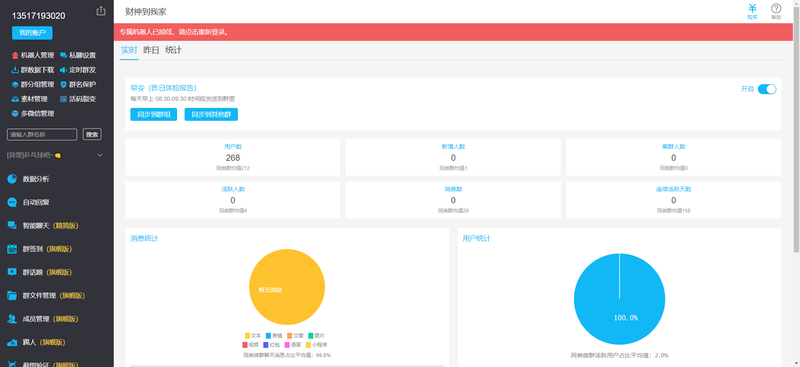
Task: Click the 同步到群组 sync button
Action: 154,114
